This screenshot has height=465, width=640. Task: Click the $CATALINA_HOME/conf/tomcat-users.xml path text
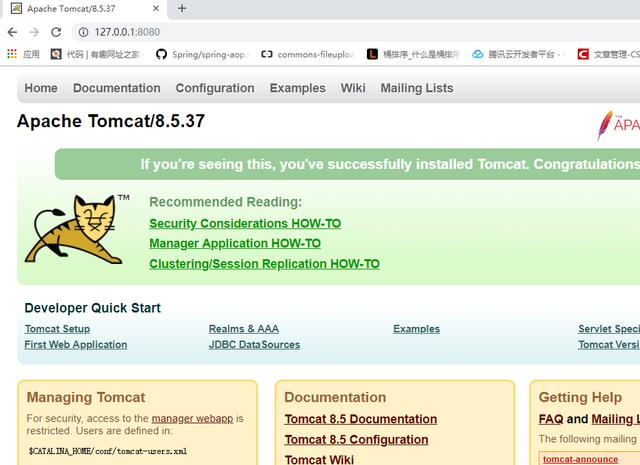108,451
